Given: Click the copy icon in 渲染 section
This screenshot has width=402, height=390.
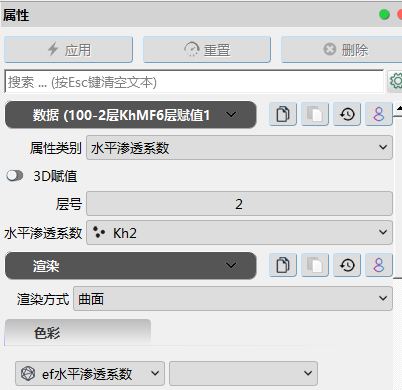Looking at the screenshot, I should tap(283, 265).
